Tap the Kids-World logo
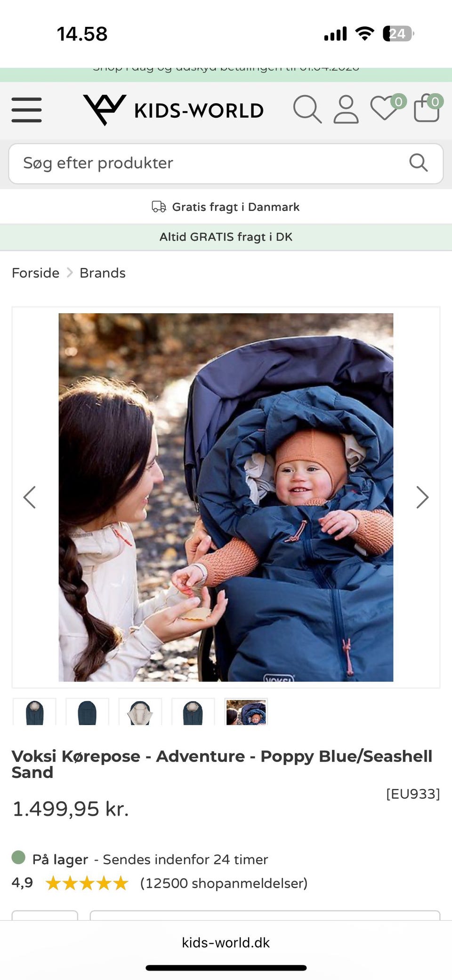Image resolution: width=452 pixels, height=980 pixels. tap(173, 110)
